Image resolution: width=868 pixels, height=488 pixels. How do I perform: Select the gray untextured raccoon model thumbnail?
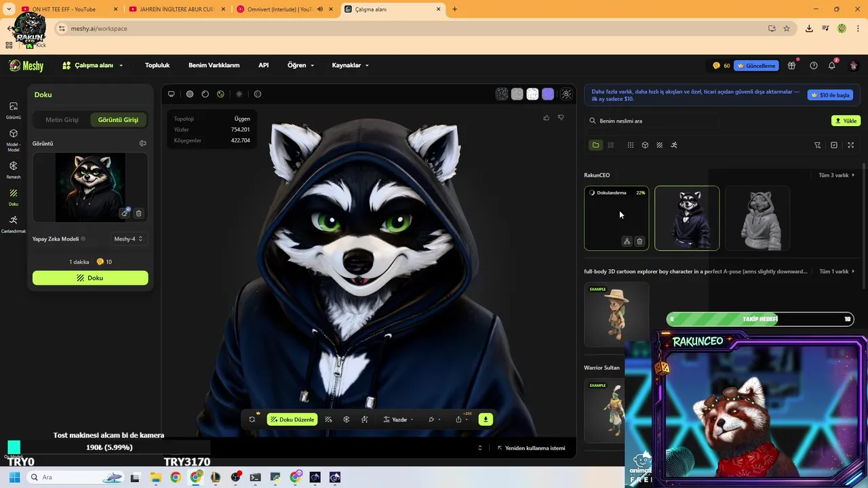pyautogui.click(x=757, y=218)
